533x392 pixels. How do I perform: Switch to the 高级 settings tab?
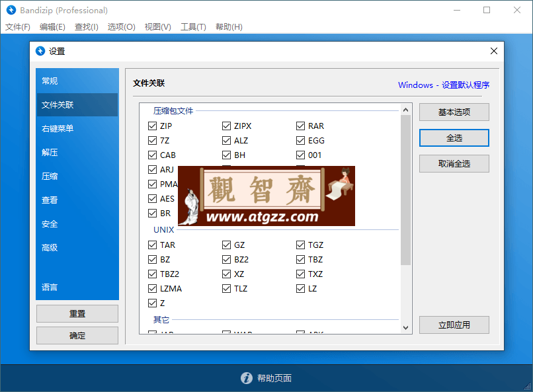click(x=77, y=248)
